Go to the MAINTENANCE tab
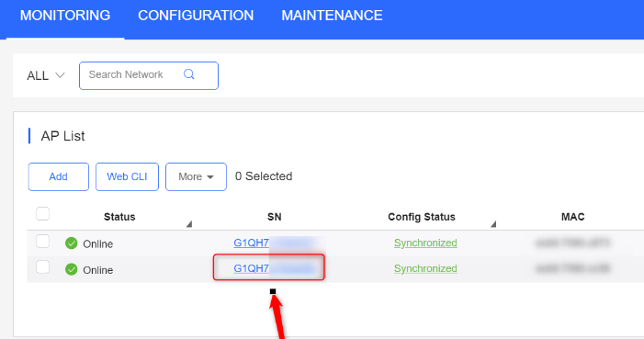The width and height of the screenshot is (644, 339). click(x=332, y=16)
